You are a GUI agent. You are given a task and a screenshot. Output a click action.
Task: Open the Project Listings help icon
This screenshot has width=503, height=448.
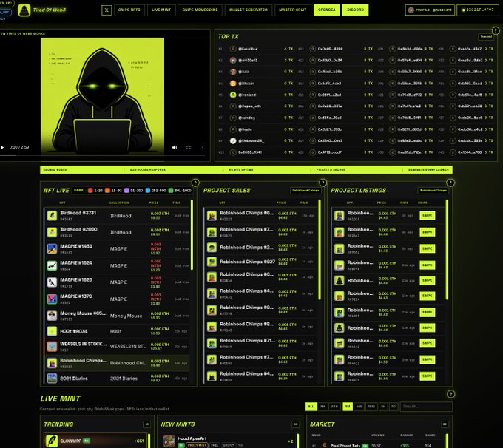coord(450,183)
